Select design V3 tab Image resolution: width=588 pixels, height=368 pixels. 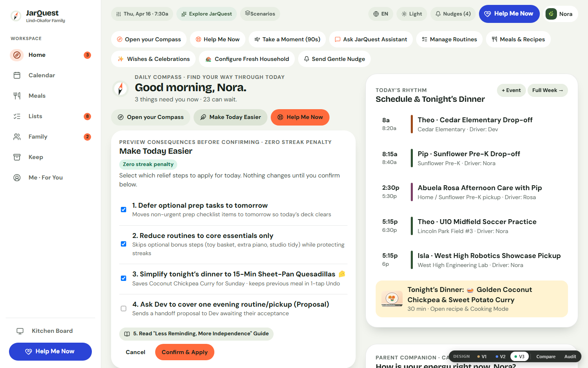[x=519, y=357]
